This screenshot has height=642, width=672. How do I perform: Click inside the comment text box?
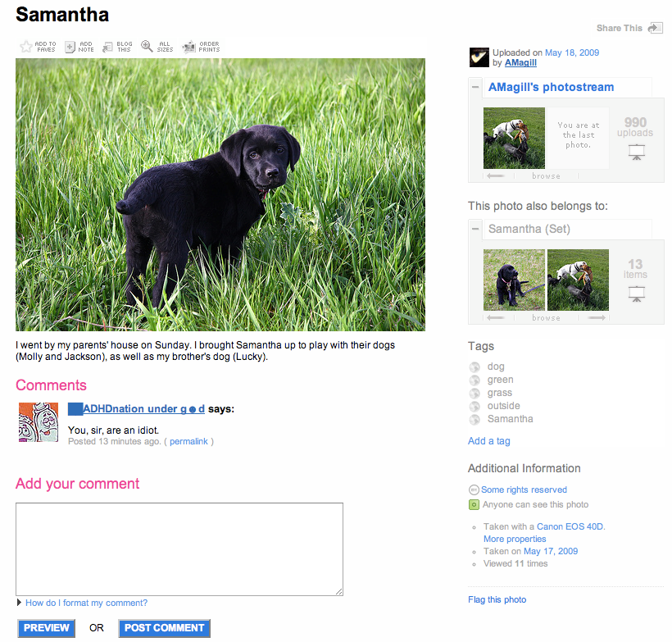coord(179,549)
